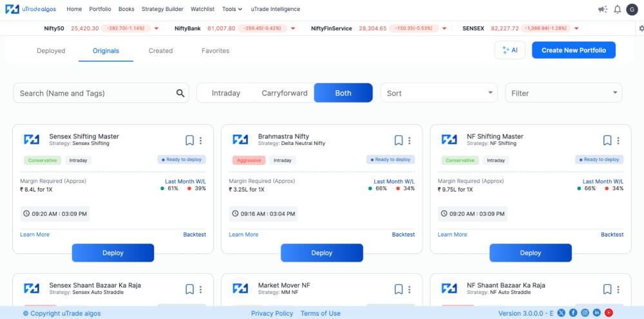644x319 pixels.
Task: Click the Aggressive tag on Brahmastra Nifty
Action: tap(249, 160)
